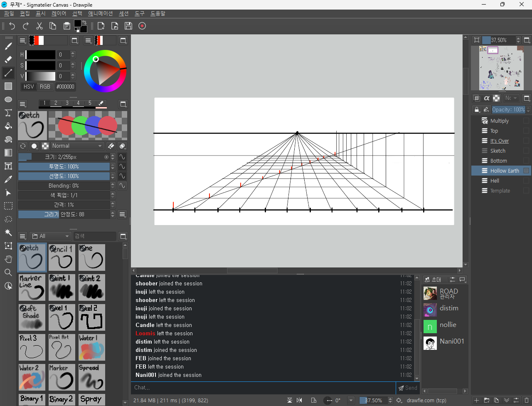532x406 pixels.
Task: Open the brush settings panel menu
Action: pos(22,104)
